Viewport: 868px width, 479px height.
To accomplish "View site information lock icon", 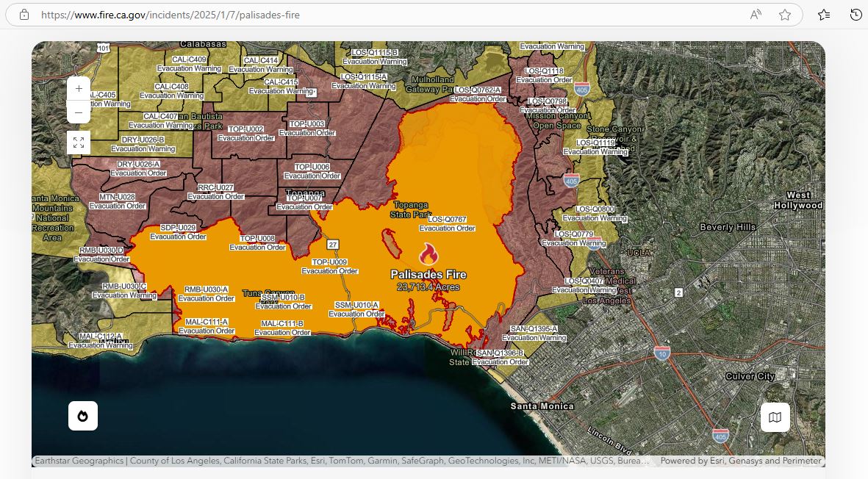I will coord(24,15).
